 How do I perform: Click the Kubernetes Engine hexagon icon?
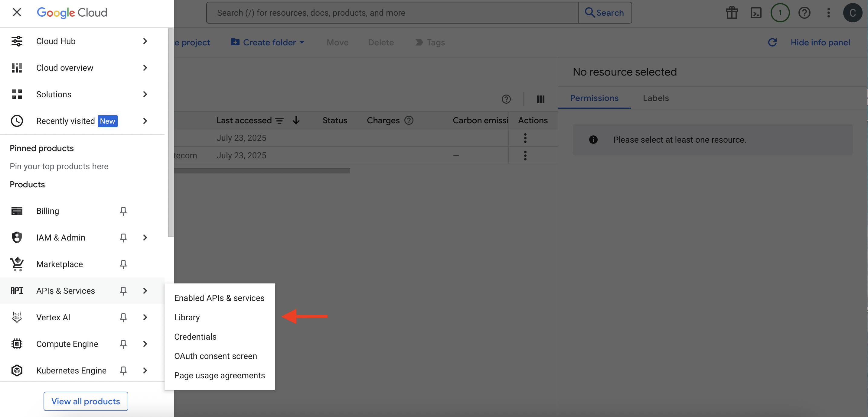(17, 370)
